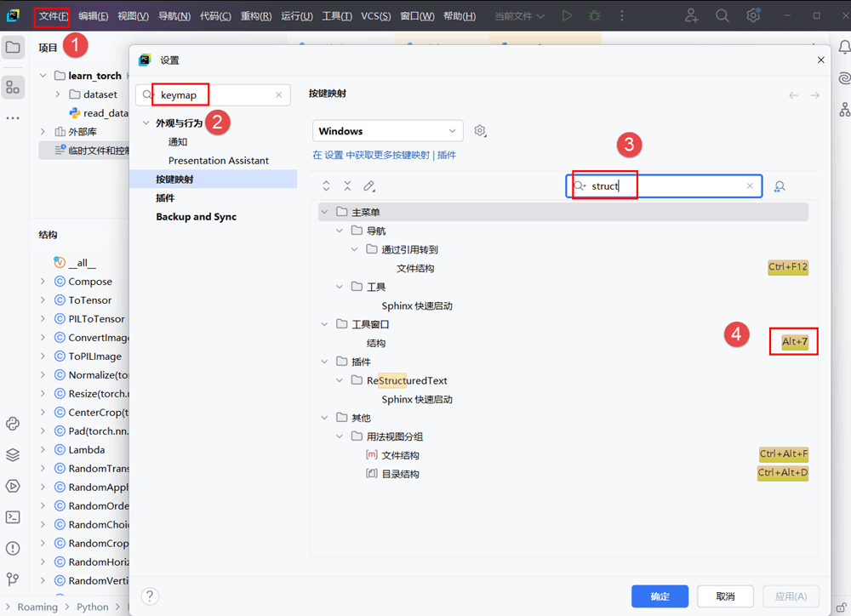Open the Git version control sidebar icon
This screenshot has height=616, width=851.
13,579
